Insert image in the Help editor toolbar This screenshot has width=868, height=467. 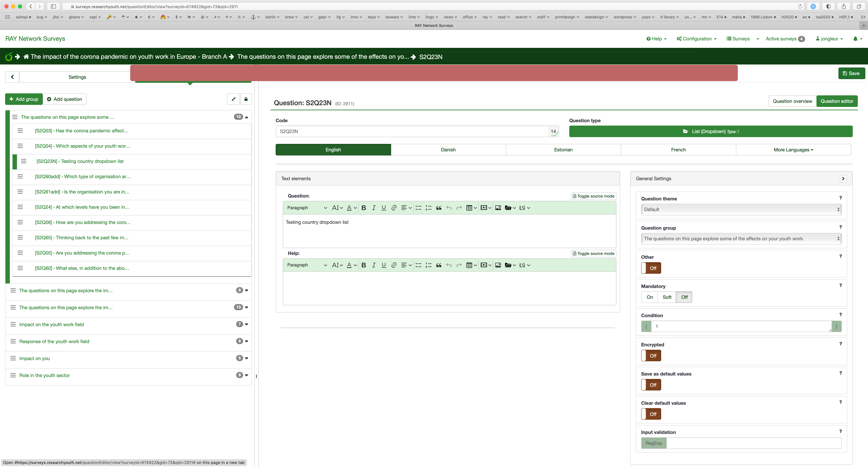[x=498, y=265]
